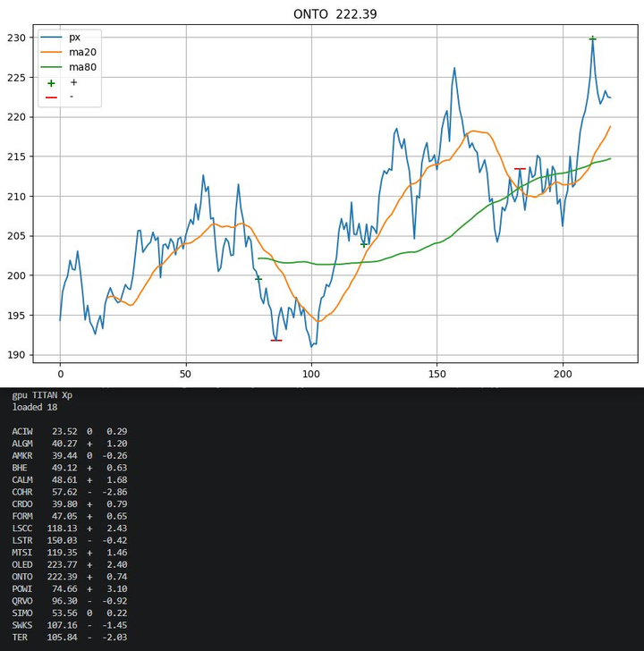Click the "SWKS" ticker symbol

tap(22, 625)
